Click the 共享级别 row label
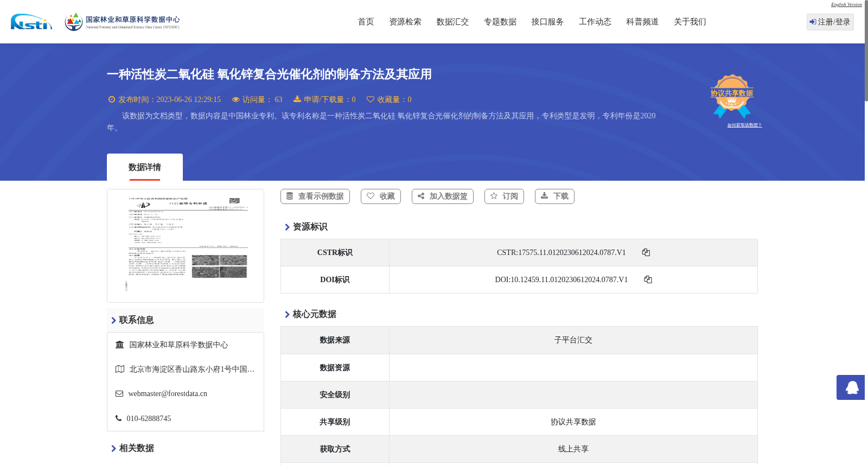This screenshot has height=465, width=868. [x=335, y=422]
